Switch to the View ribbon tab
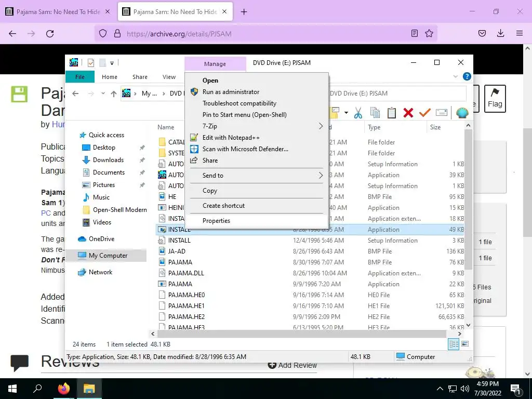532x399 pixels. click(x=169, y=77)
